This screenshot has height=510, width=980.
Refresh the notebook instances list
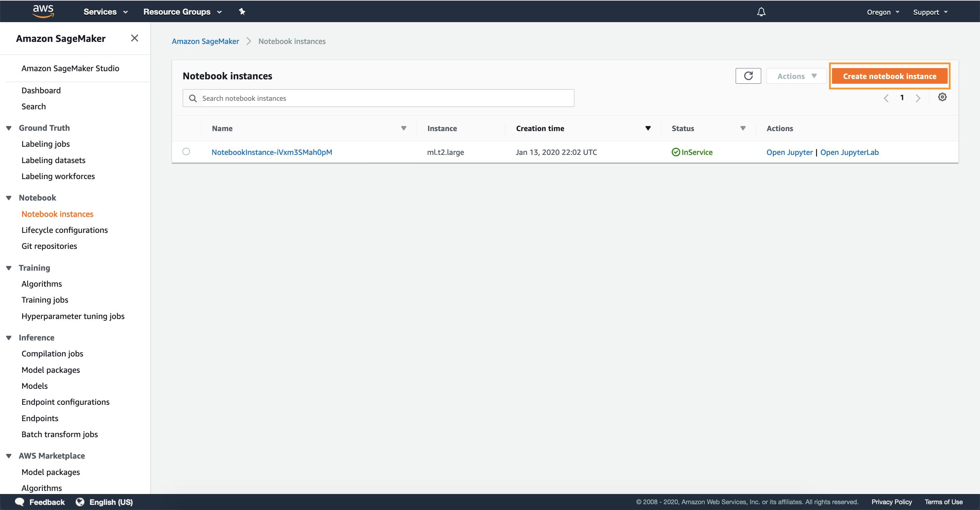748,76
